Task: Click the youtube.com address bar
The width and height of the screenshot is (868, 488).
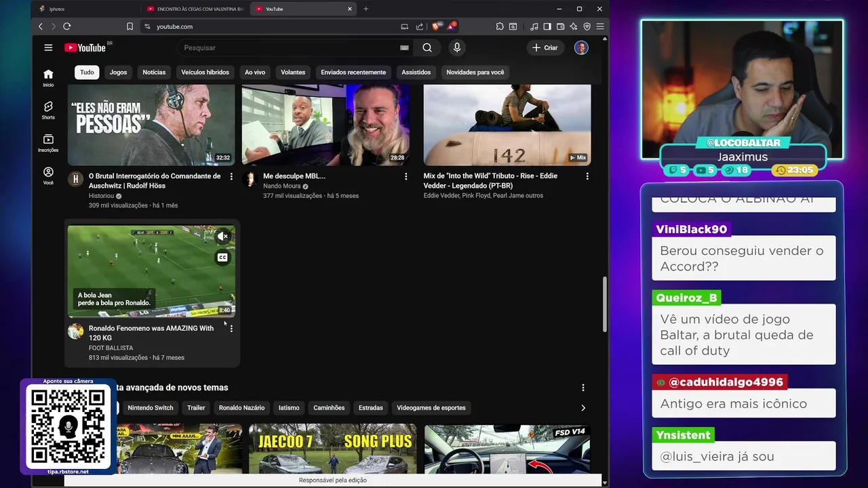Action: click(x=271, y=26)
